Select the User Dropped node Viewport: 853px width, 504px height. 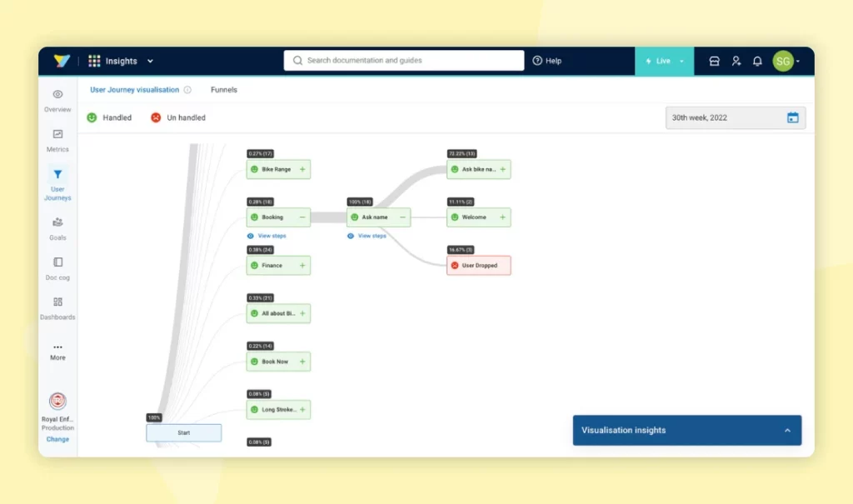pyautogui.click(x=479, y=266)
